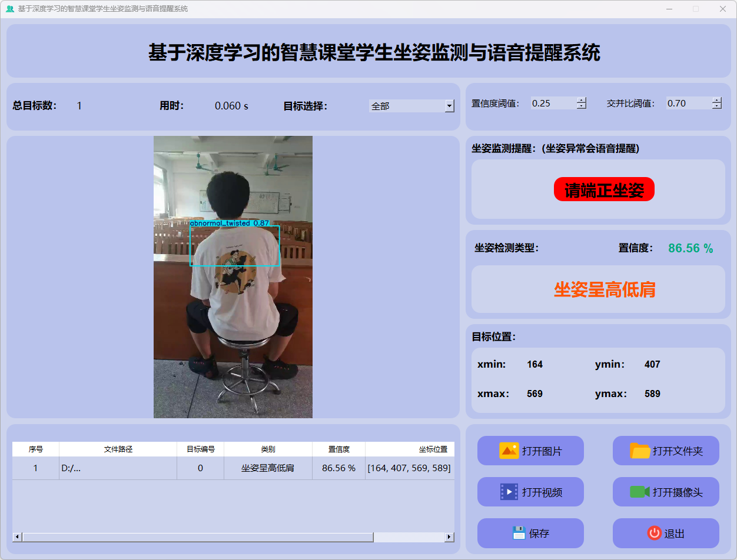
Task: Click the 打开图片 button
Action: pos(530,451)
